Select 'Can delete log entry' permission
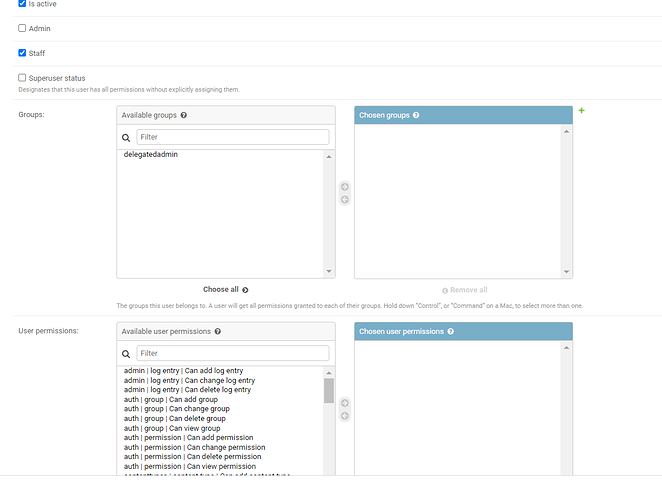Image resolution: width=662 pixels, height=500 pixels. [x=187, y=390]
